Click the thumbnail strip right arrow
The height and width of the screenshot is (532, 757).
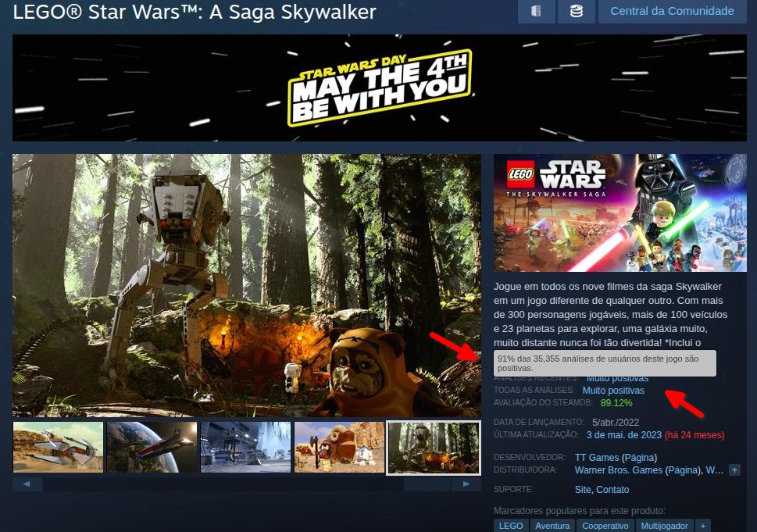coord(466,484)
